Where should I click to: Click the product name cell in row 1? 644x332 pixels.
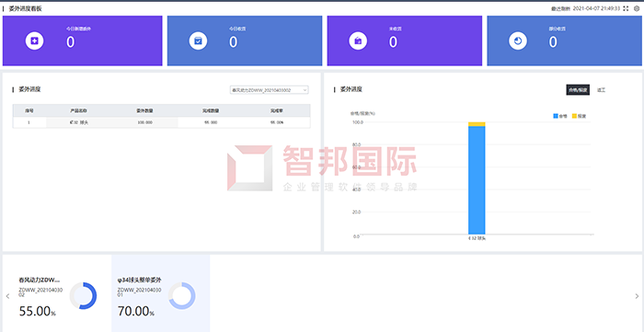(78, 122)
